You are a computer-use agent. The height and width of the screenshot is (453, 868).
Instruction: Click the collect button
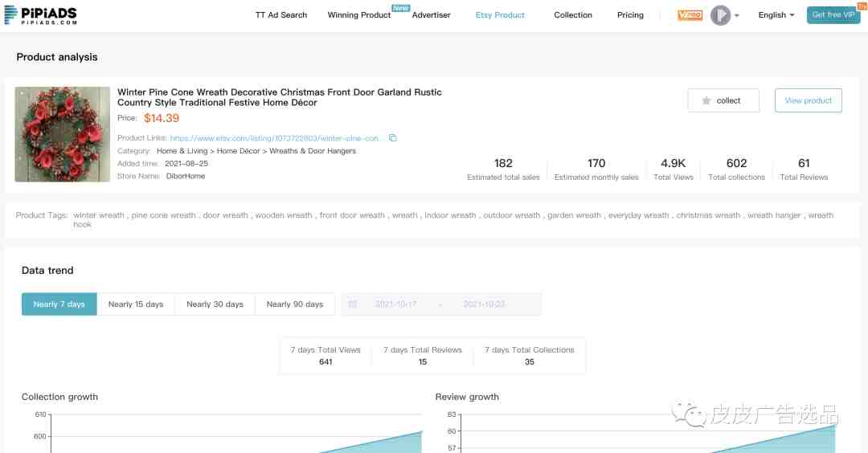723,100
